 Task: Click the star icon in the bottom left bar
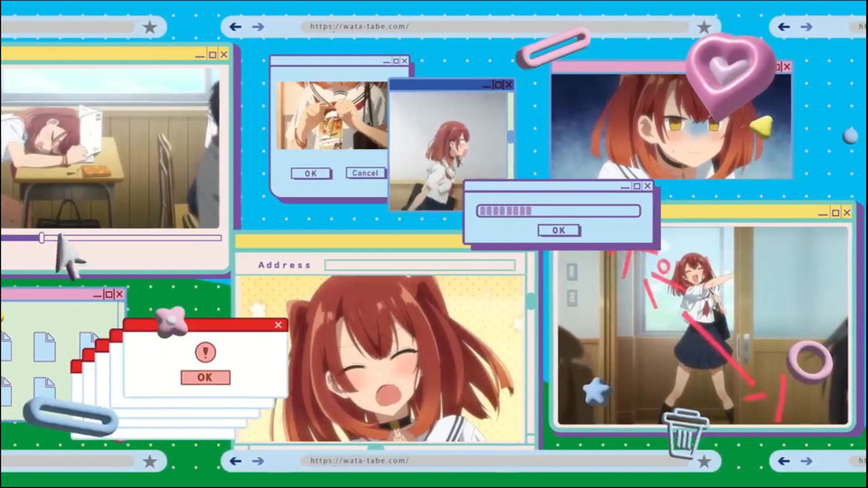(149, 461)
